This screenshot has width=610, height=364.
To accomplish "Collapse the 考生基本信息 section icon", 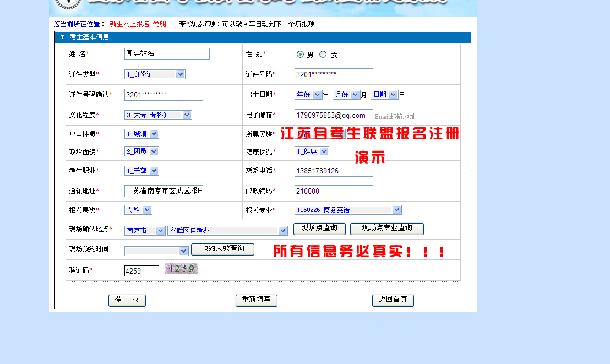I will click(x=62, y=37).
